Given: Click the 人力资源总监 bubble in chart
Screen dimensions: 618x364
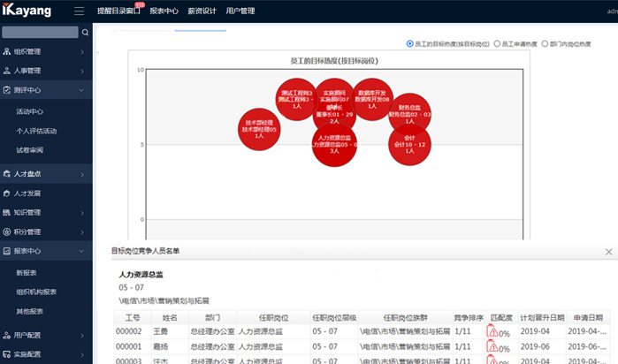Looking at the screenshot, I should pos(334,144).
